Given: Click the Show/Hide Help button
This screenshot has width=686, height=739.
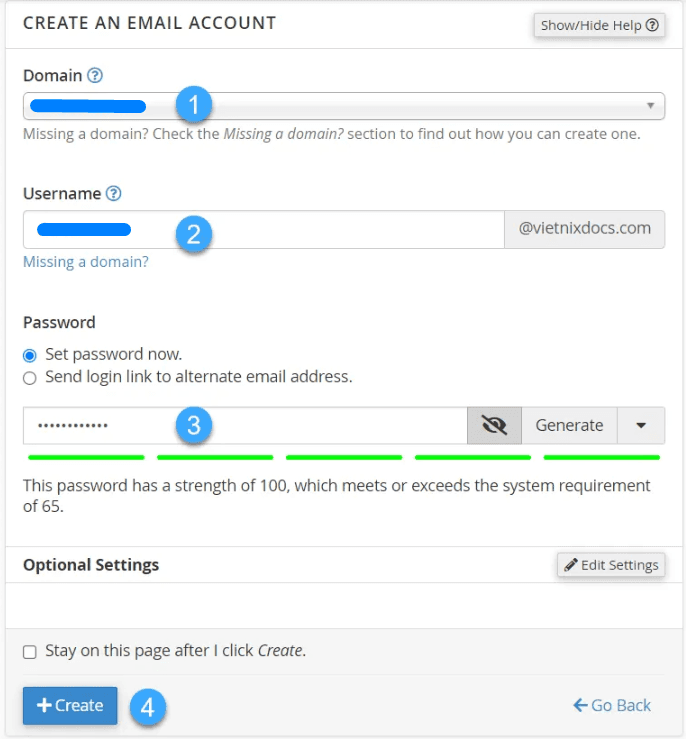Looking at the screenshot, I should tap(599, 26).
